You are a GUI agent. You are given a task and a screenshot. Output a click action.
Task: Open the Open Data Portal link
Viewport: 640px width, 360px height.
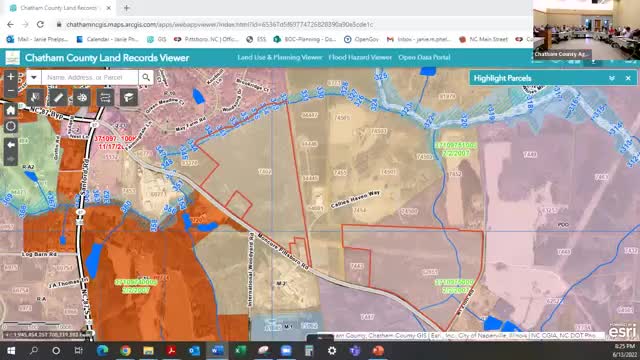point(424,58)
